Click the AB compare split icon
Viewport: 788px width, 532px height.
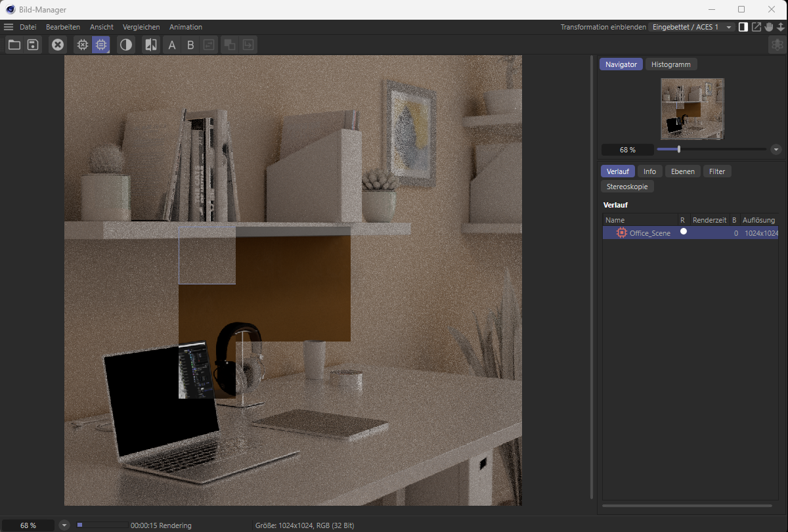coord(151,45)
